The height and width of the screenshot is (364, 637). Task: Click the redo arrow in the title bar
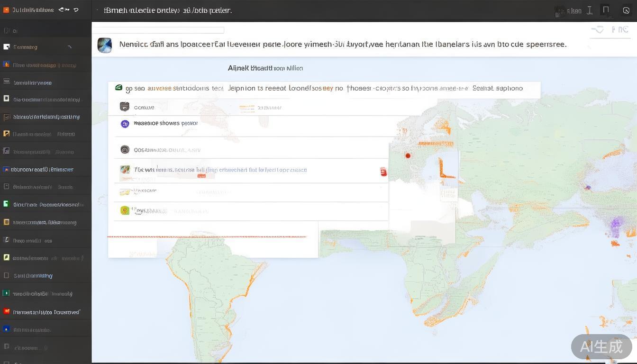[76, 10]
